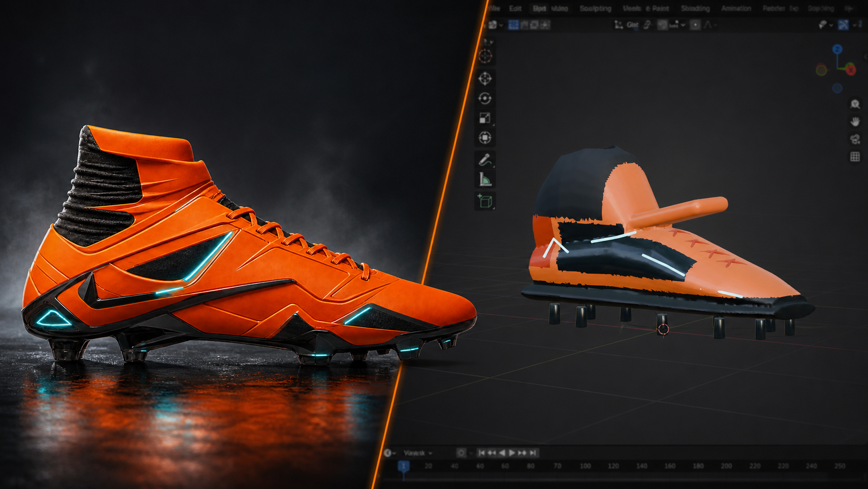This screenshot has width=868, height=489.
Task: Select the Measure tool
Action: (485, 180)
